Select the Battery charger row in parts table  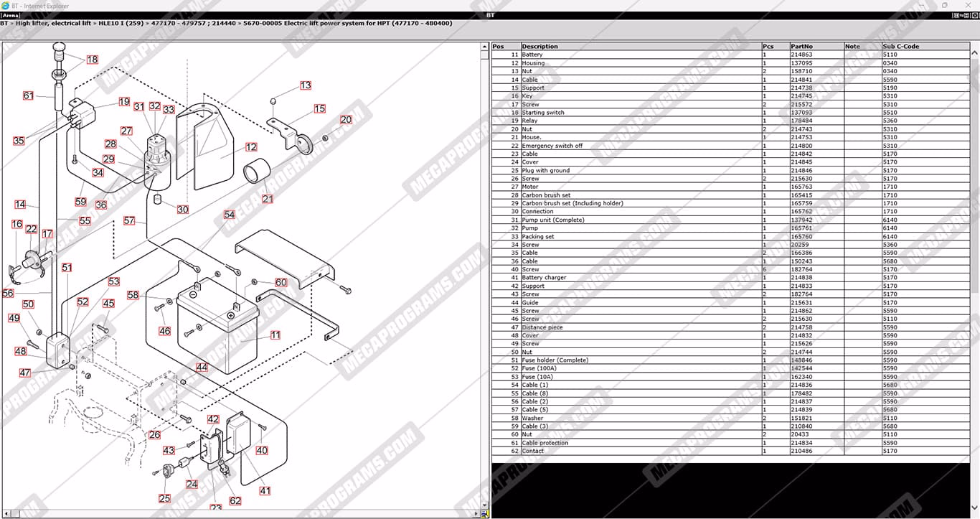point(544,278)
